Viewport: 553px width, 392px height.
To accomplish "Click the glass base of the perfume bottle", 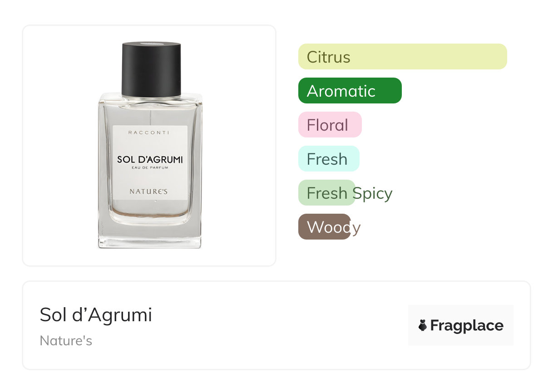I will point(149,236).
